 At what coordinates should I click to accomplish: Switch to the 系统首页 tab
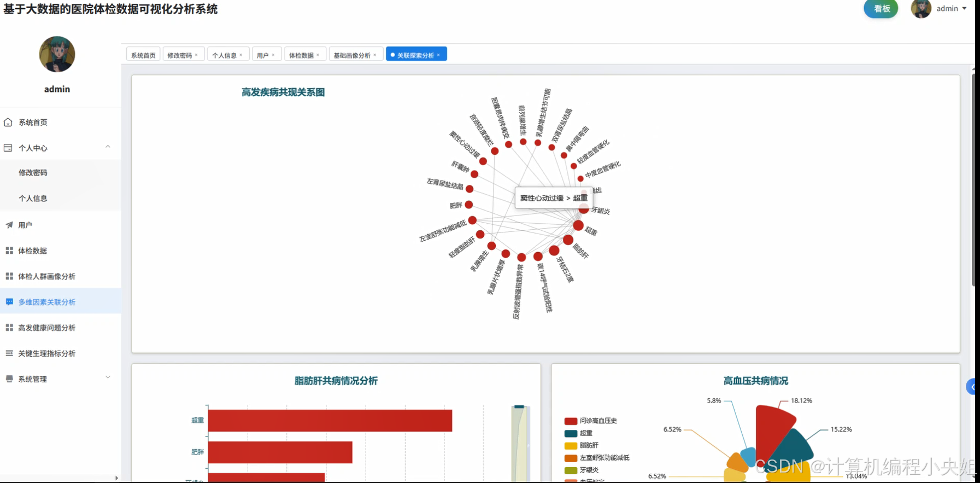pyautogui.click(x=143, y=55)
